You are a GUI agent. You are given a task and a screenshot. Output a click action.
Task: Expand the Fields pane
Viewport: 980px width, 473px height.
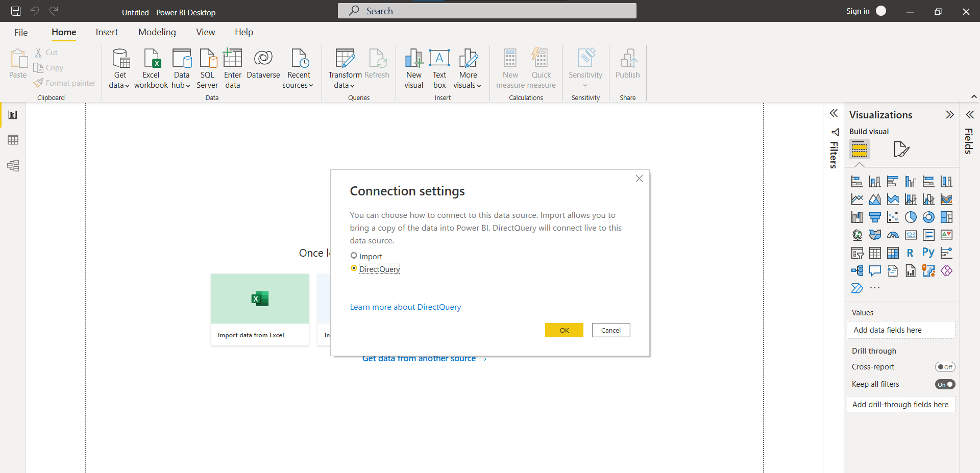[970, 115]
